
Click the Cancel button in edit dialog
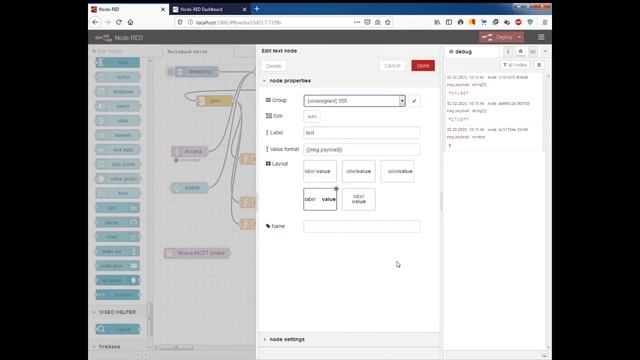(x=392, y=66)
